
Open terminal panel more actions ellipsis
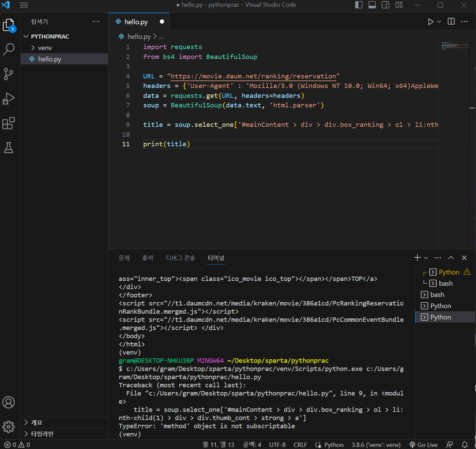pyautogui.click(x=438, y=258)
